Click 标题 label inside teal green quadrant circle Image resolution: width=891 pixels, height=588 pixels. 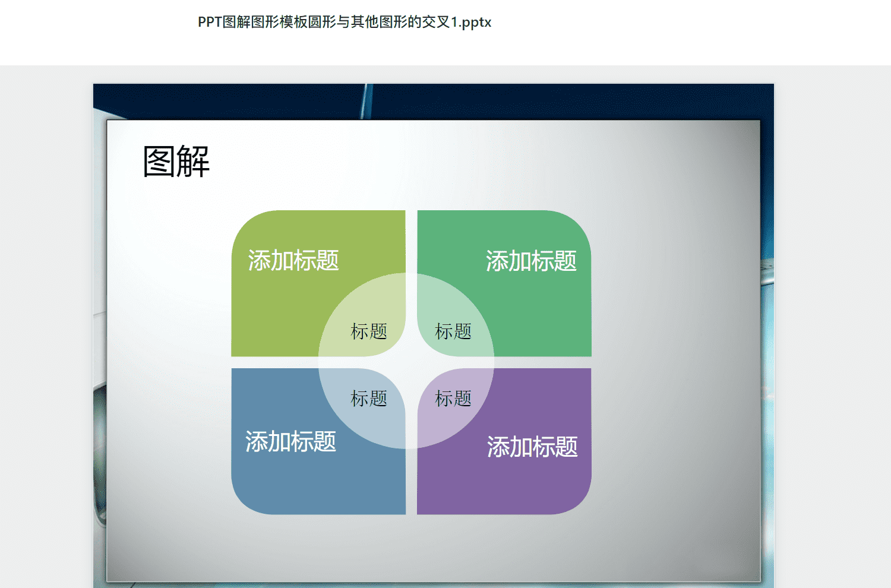pyautogui.click(x=453, y=331)
